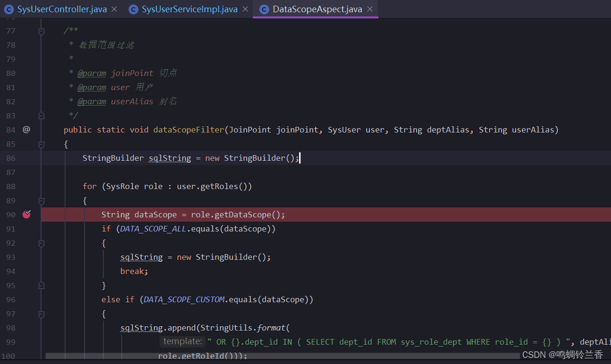Screen dimensions: 611x364
Task: Click the 'template:' parameter hint on line 99
Action: tap(183, 341)
